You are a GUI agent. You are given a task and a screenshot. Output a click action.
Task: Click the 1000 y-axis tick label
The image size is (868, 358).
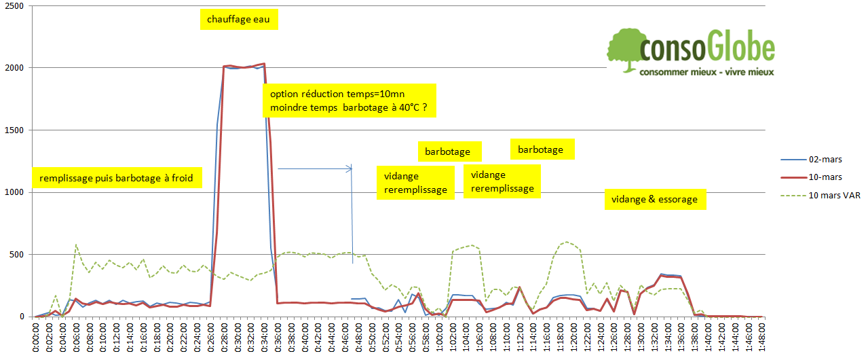point(14,192)
